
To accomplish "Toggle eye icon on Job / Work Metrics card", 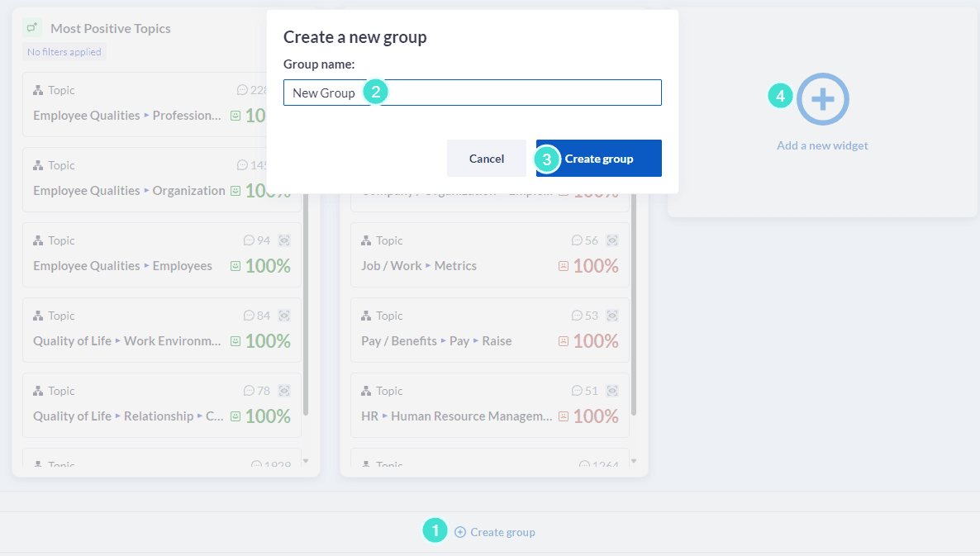I will click(612, 240).
